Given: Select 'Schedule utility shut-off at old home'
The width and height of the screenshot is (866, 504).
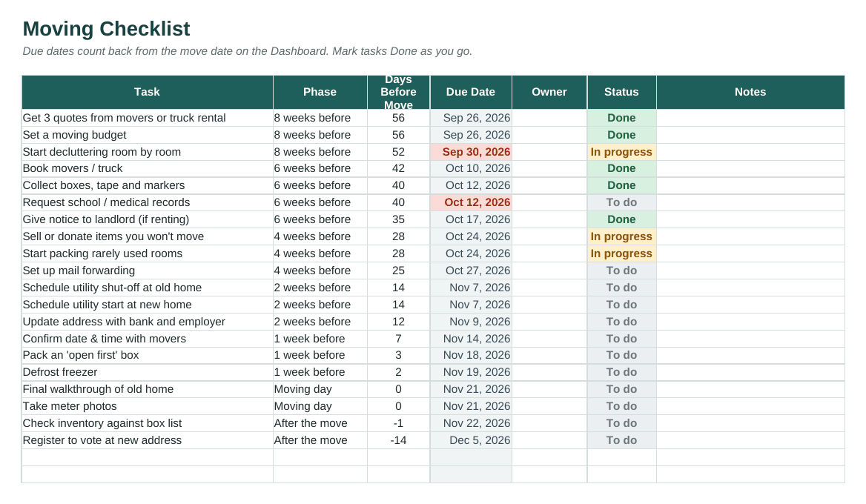Looking at the screenshot, I should [x=147, y=288].
